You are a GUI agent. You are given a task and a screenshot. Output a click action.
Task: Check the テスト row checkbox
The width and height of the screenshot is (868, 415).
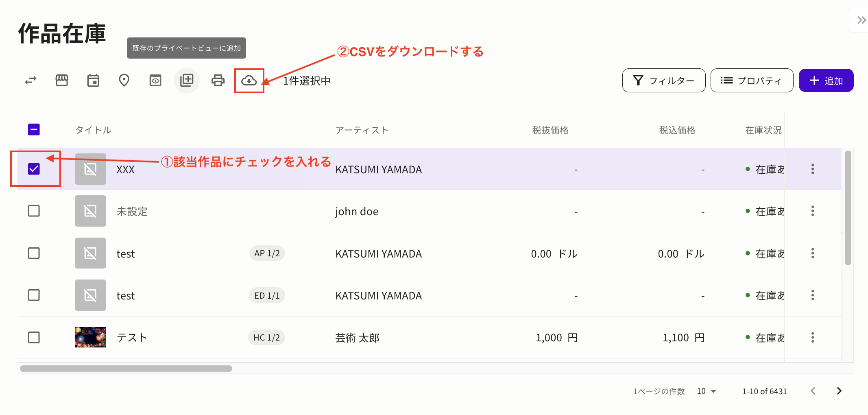tap(34, 337)
